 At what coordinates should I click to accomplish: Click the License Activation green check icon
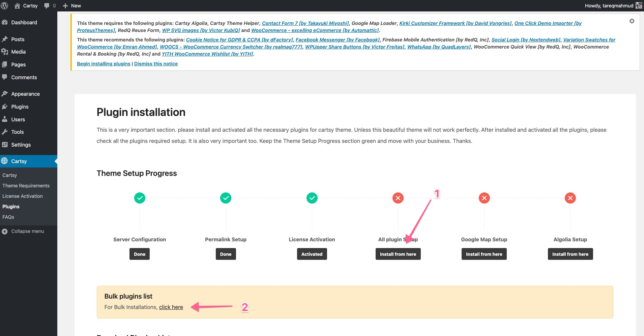(312, 198)
